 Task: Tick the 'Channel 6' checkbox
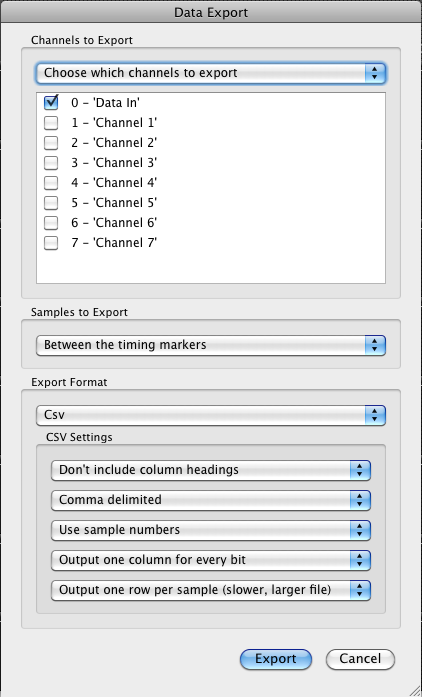[x=51, y=223]
